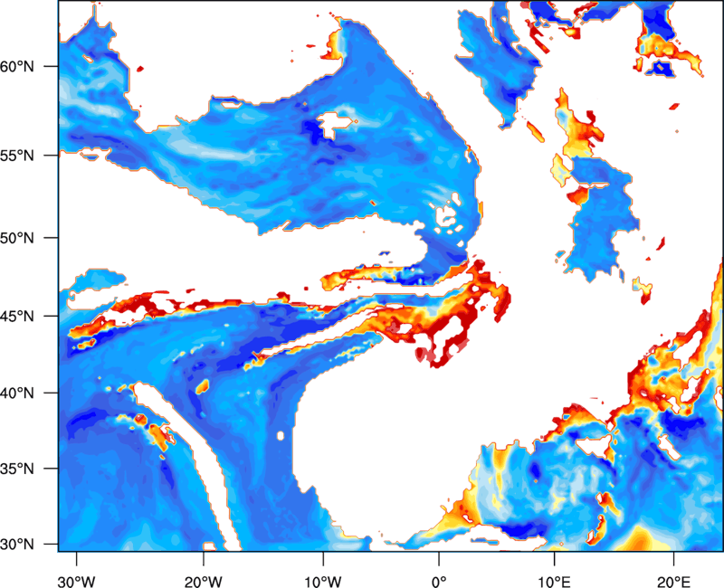Click the 10°W longitude label
The image size is (724, 588).
[323, 581]
